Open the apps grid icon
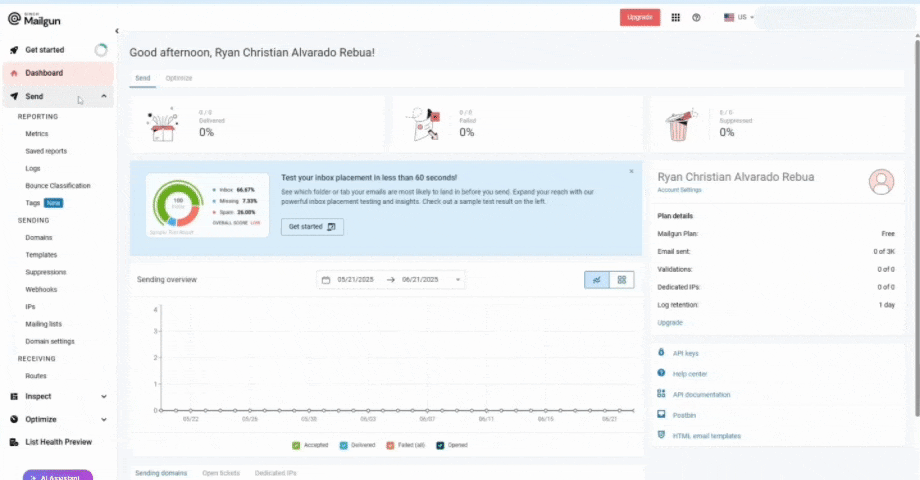This screenshot has width=920, height=480. [675, 18]
